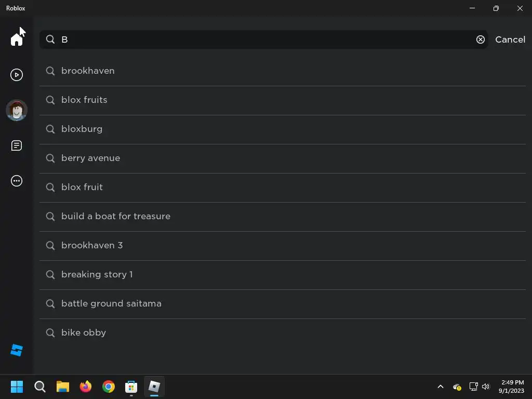Image resolution: width=532 pixels, height=399 pixels.
Task: Open the Discover play icon in sidebar
Action: click(16, 75)
